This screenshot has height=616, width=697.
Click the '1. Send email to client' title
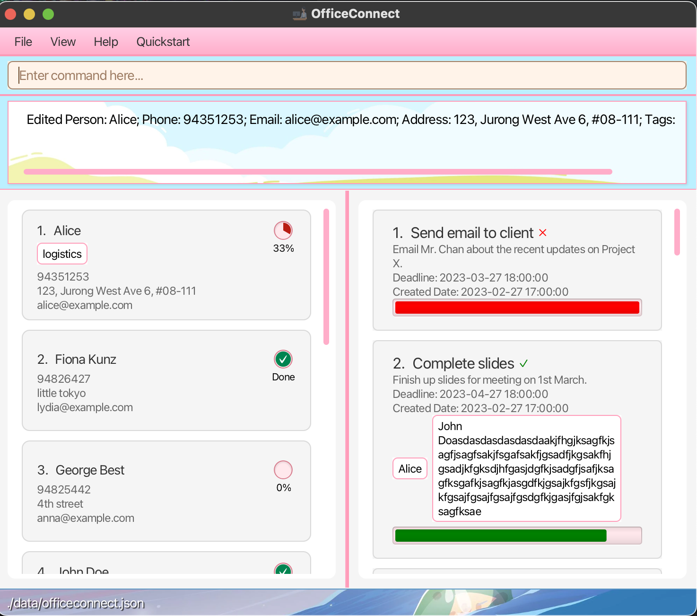click(463, 233)
